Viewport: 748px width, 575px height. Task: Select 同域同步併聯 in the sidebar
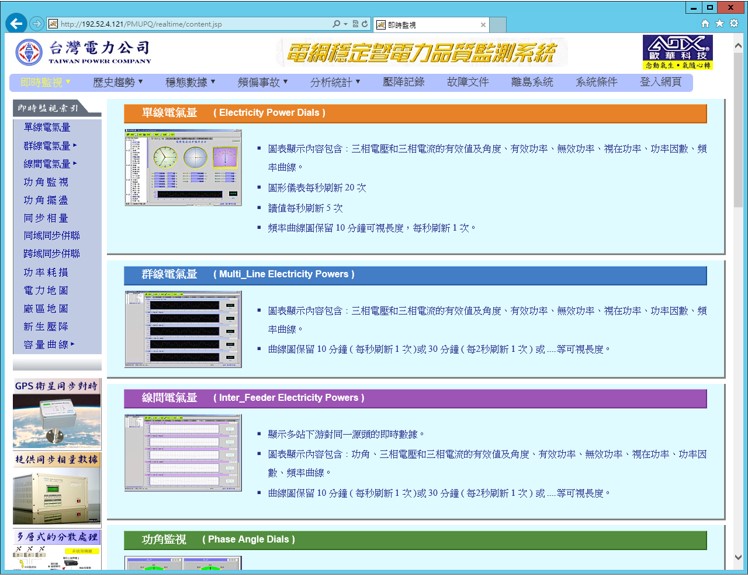click(x=52, y=236)
